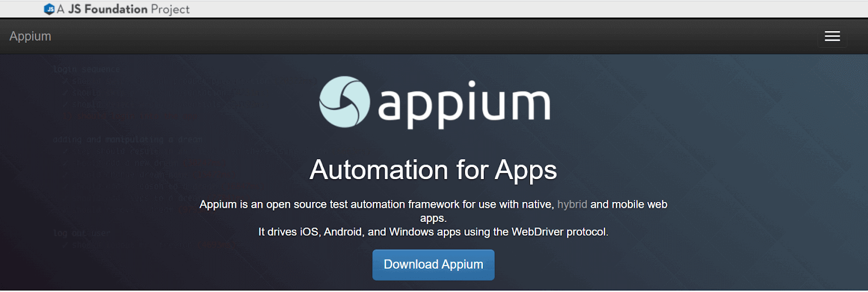Open the "A JS Foundation Project" banner link
The height and width of the screenshot is (292, 868).
123,9
